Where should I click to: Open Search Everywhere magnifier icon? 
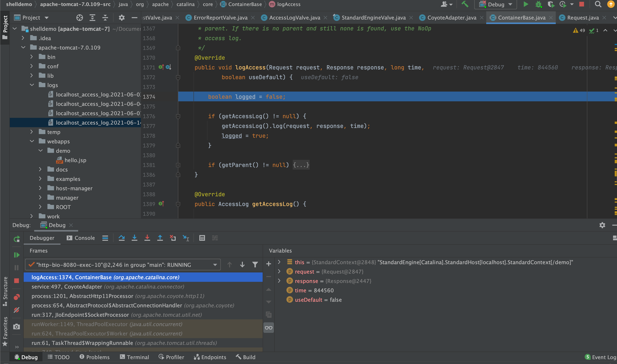598,4
